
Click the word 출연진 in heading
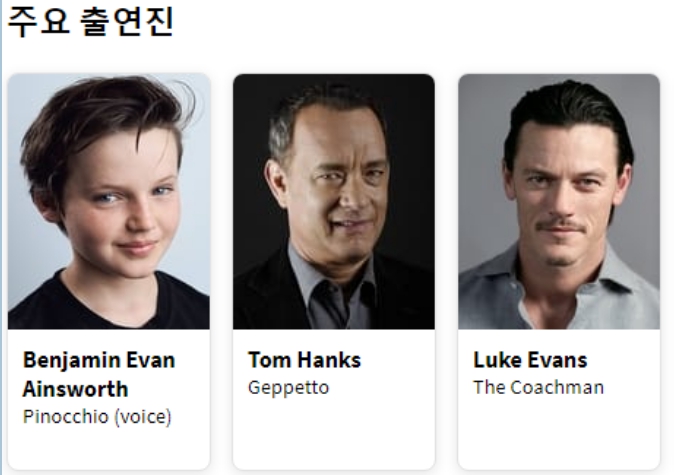(x=127, y=21)
